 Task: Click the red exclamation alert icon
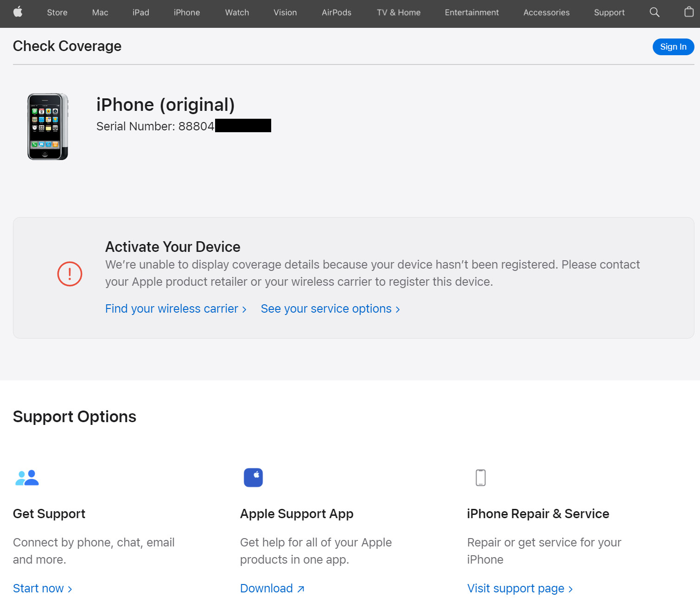point(70,274)
